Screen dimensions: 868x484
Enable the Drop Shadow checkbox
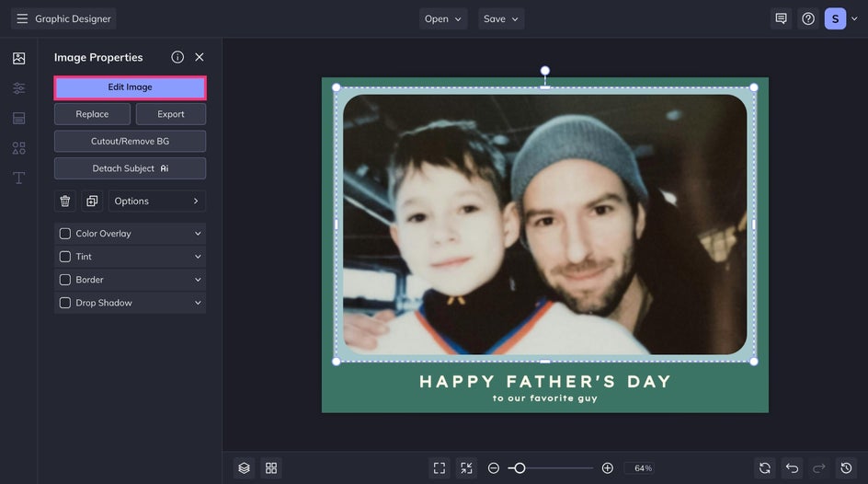pyautogui.click(x=64, y=303)
